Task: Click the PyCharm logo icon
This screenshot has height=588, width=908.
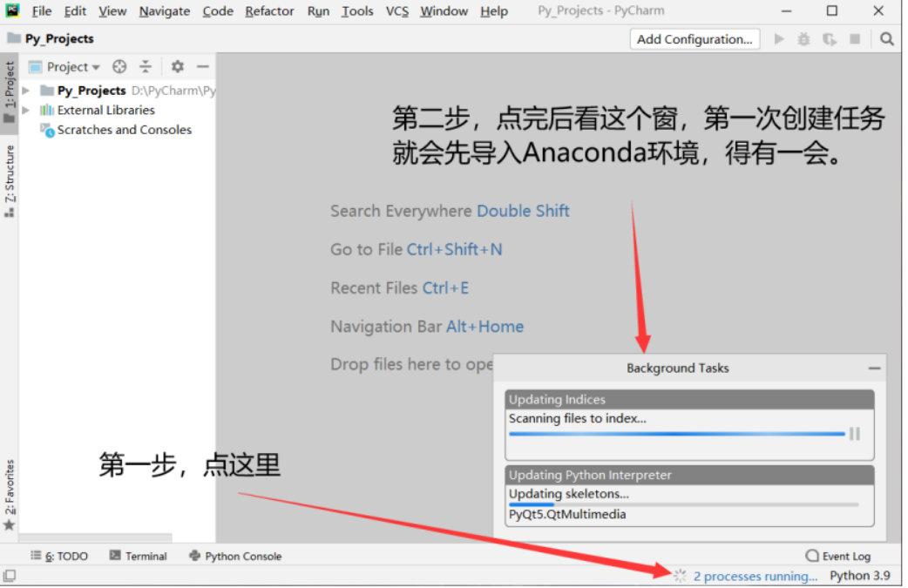Action: (x=12, y=10)
